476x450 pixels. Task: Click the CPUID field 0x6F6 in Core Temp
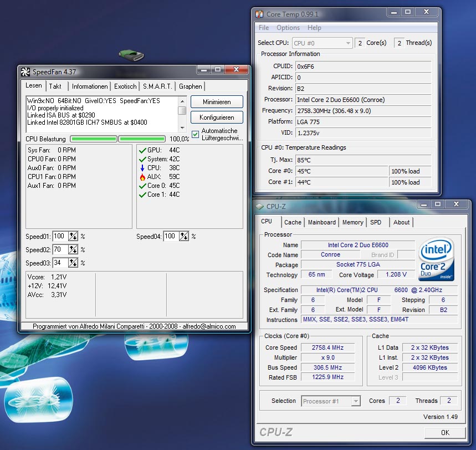point(363,67)
